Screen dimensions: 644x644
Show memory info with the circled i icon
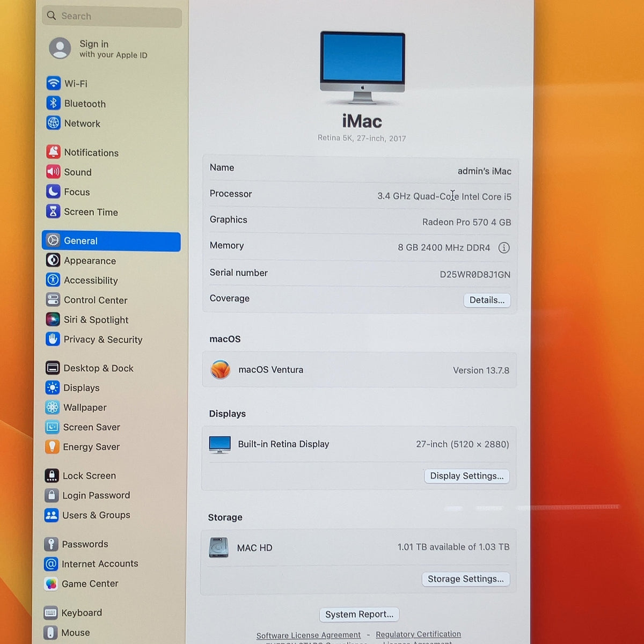(504, 247)
